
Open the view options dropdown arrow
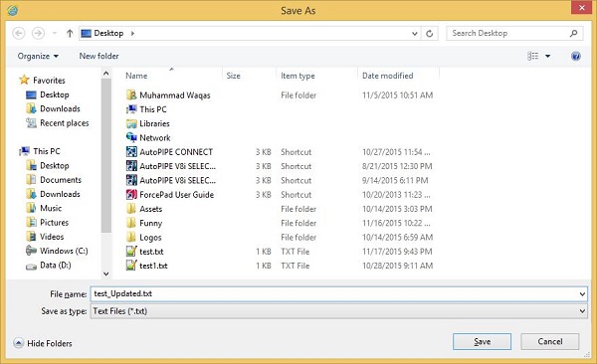click(547, 56)
